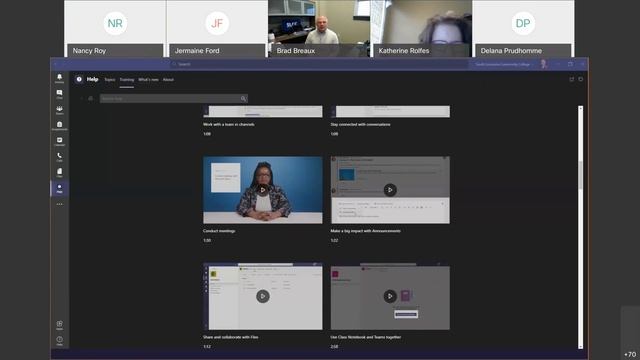Select Jermaine Ford participant tile

point(217,29)
